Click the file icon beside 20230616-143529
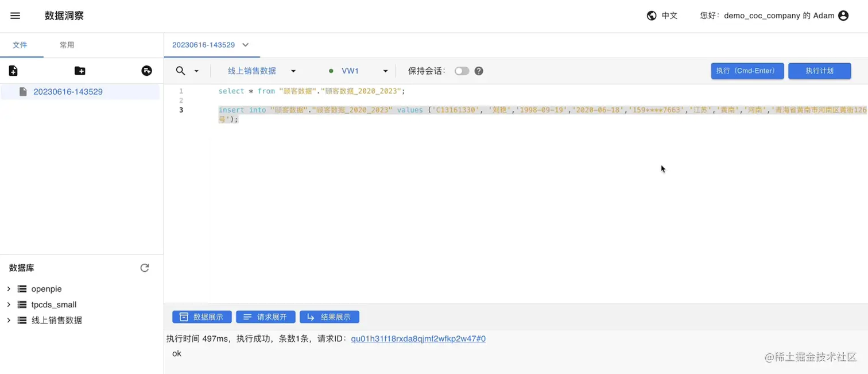Image resolution: width=868 pixels, height=374 pixels. [23, 92]
